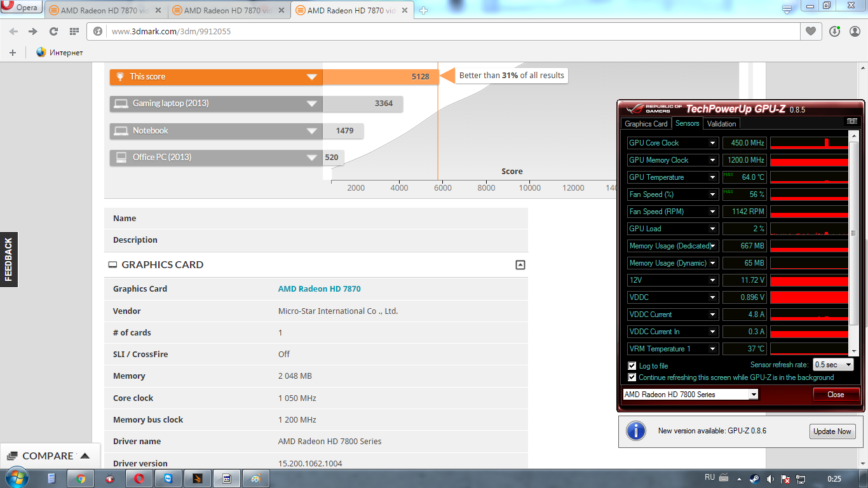
Task: Add page to bookmarks with the heart icon
Action: point(811,31)
